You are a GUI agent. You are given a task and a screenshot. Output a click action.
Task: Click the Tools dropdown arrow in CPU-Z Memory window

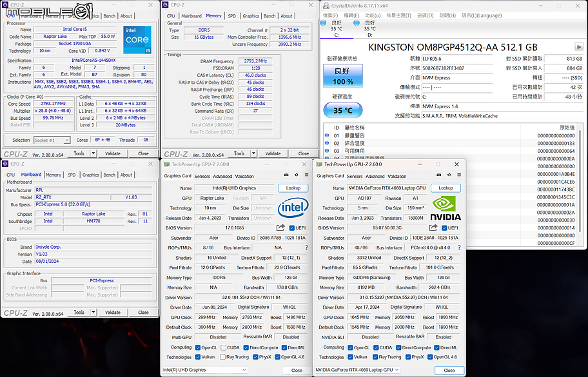click(253, 153)
